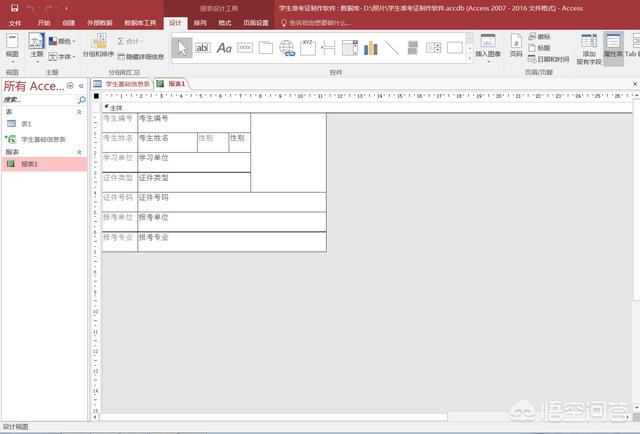
Task: Open 分组和排序 grouping and sorting
Action: 98,46
